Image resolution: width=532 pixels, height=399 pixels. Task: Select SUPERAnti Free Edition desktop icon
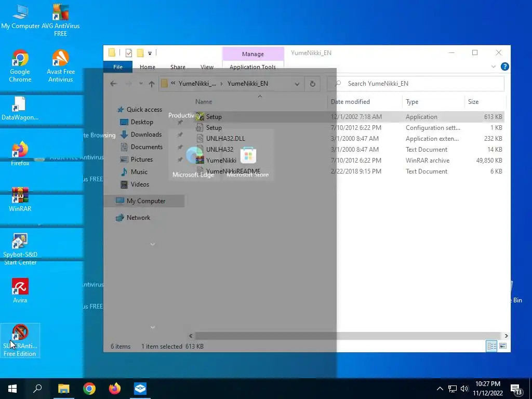coord(20,340)
